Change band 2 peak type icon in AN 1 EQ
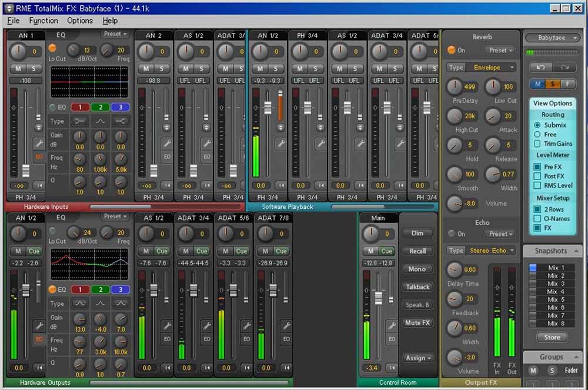This screenshot has width=588, height=390. click(100, 121)
